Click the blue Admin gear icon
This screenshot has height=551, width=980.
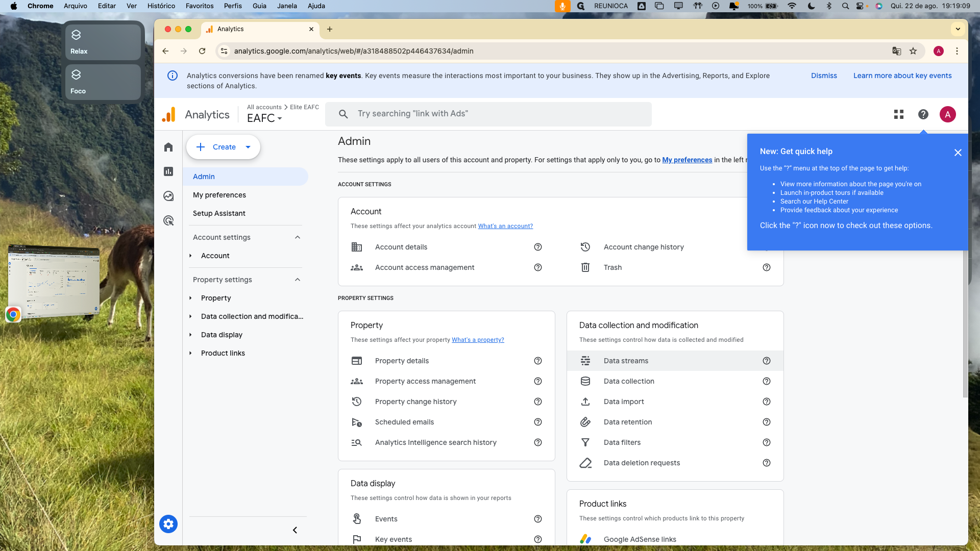168,524
